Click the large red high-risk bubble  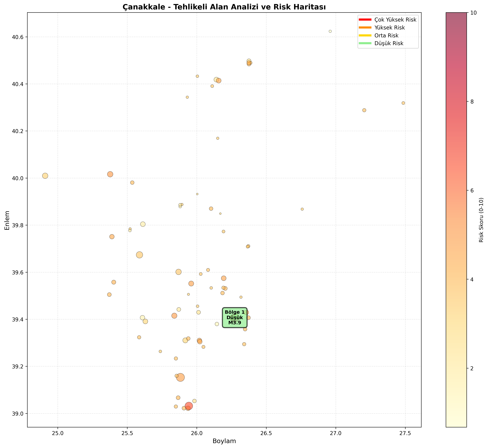(189, 406)
